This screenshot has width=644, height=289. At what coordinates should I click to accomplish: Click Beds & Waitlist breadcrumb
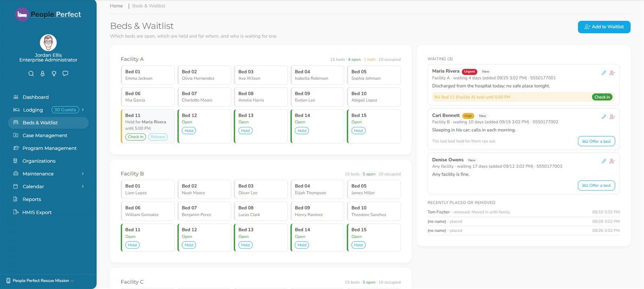(149, 6)
